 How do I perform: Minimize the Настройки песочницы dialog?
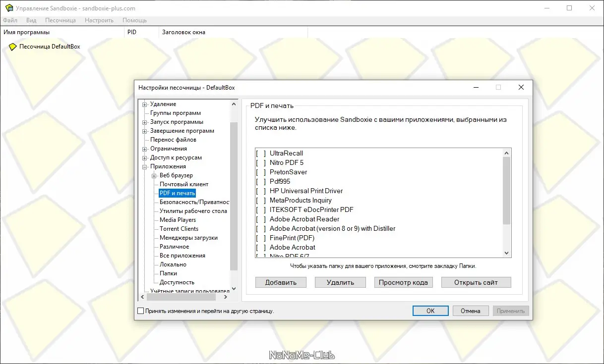coord(476,87)
